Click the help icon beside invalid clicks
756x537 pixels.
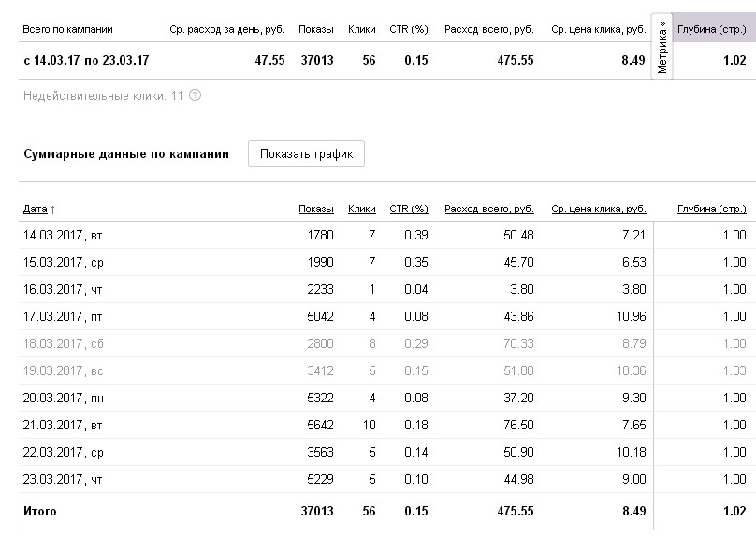pyautogui.click(x=195, y=95)
